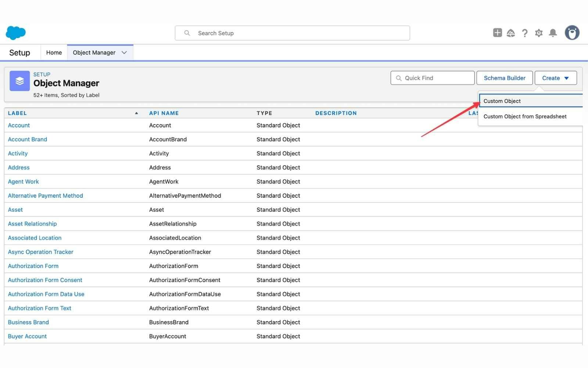This screenshot has height=368, width=588.
Task: Select the Object Manager tab
Action: point(94,53)
